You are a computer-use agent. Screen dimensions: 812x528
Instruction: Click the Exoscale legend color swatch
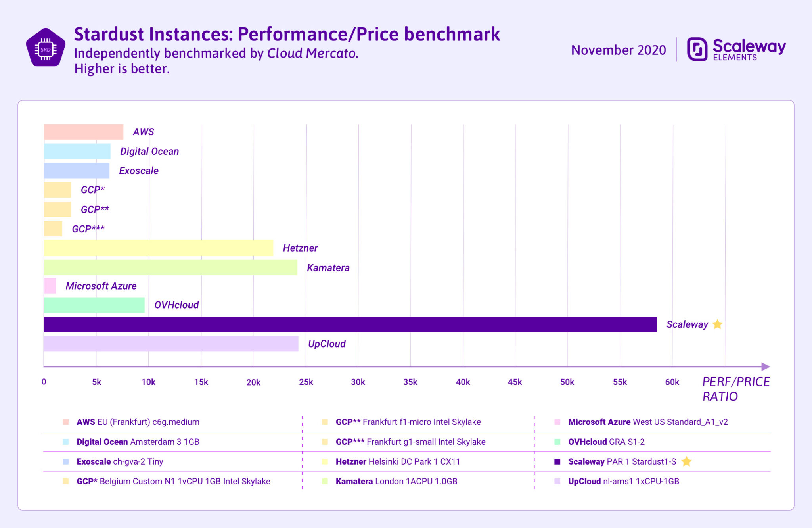click(x=66, y=461)
